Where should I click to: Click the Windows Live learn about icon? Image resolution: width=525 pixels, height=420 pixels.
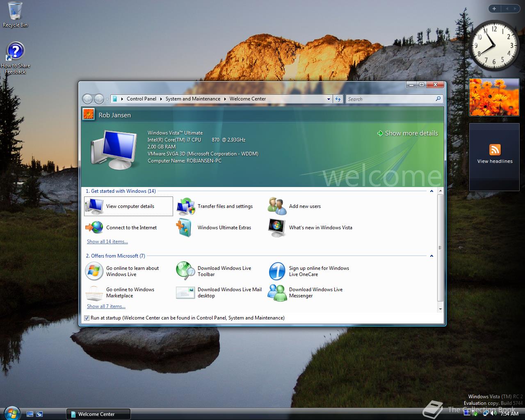pos(94,271)
